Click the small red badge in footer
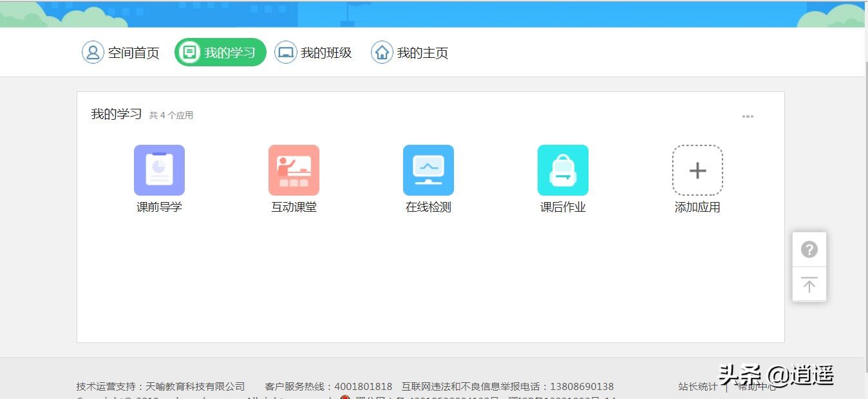The height and width of the screenshot is (399, 868). click(x=346, y=397)
